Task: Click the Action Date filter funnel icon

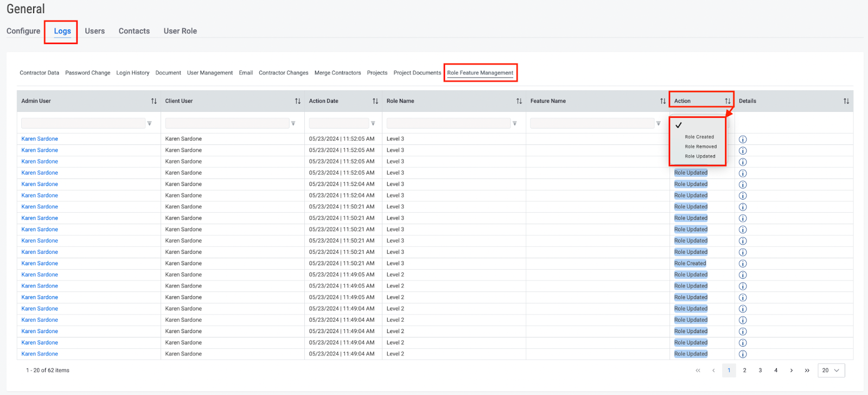Action: (373, 124)
